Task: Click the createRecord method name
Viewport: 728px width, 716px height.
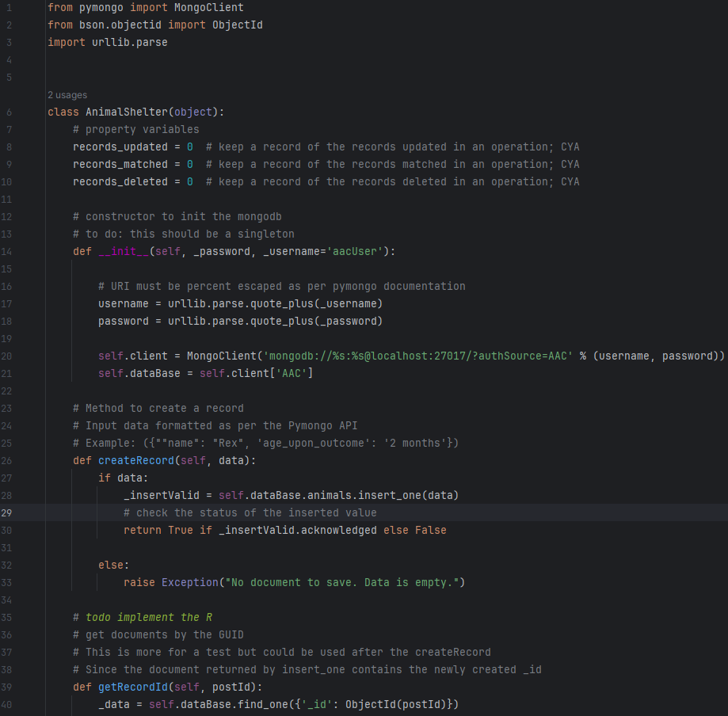Action: point(135,460)
